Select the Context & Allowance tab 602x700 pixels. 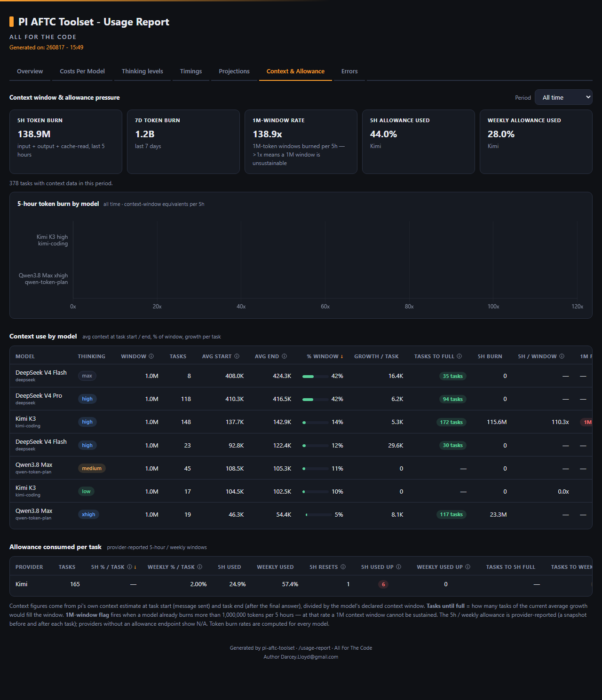click(295, 71)
